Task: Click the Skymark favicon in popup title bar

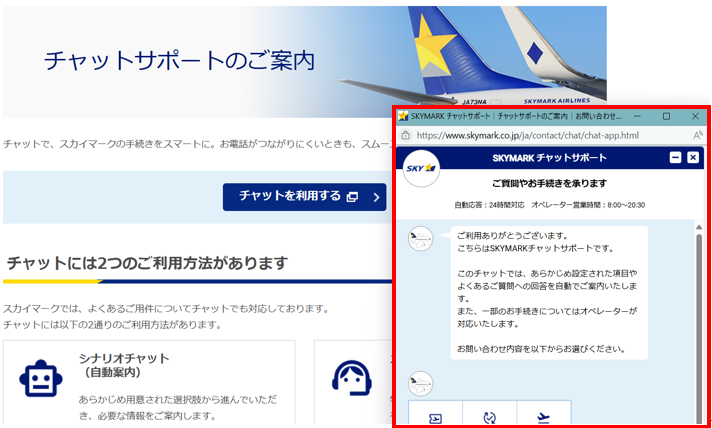Action: pos(403,116)
